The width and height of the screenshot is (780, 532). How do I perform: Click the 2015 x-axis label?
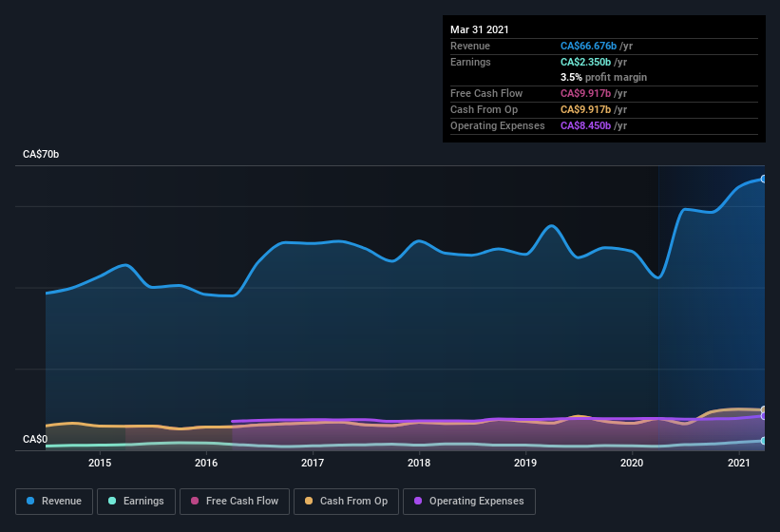tap(100, 463)
